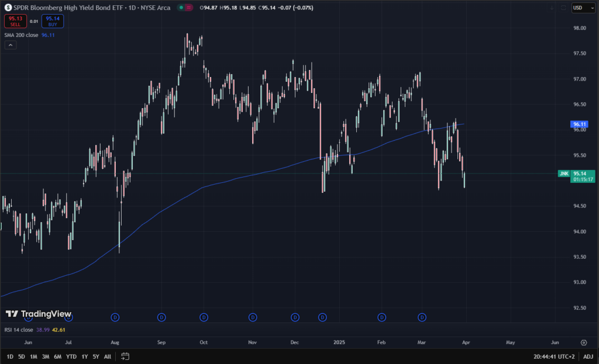Click RSI value 38.99
599x364 pixels.
(x=43, y=330)
